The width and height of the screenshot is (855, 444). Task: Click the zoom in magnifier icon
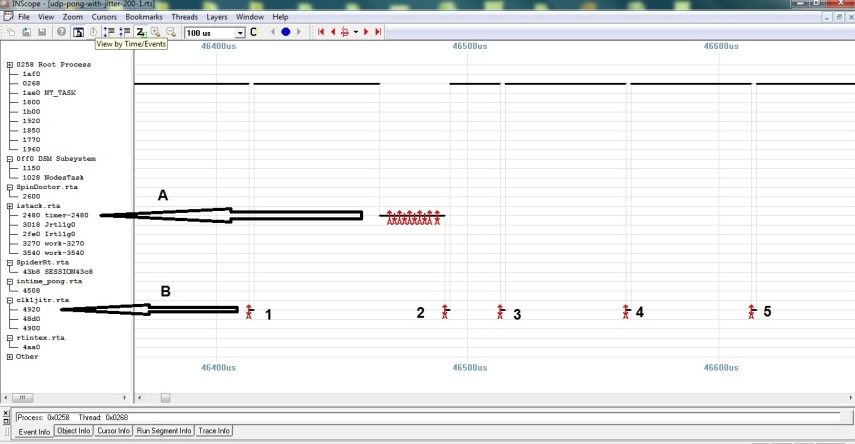(156, 32)
